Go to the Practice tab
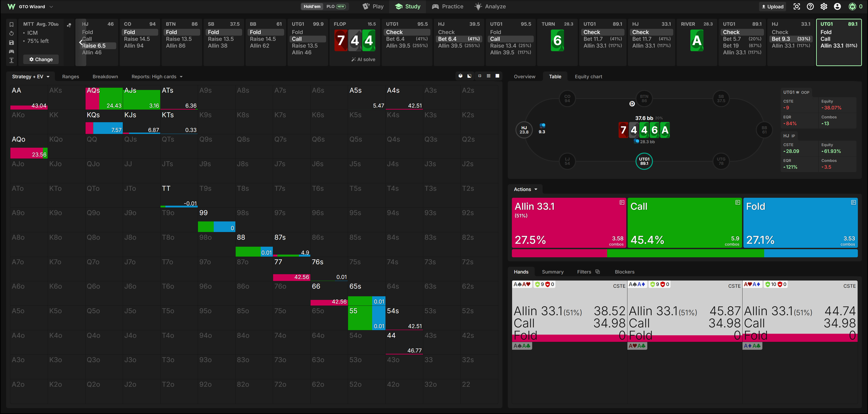Viewport: 868px width, 414px height. pos(448,6)
